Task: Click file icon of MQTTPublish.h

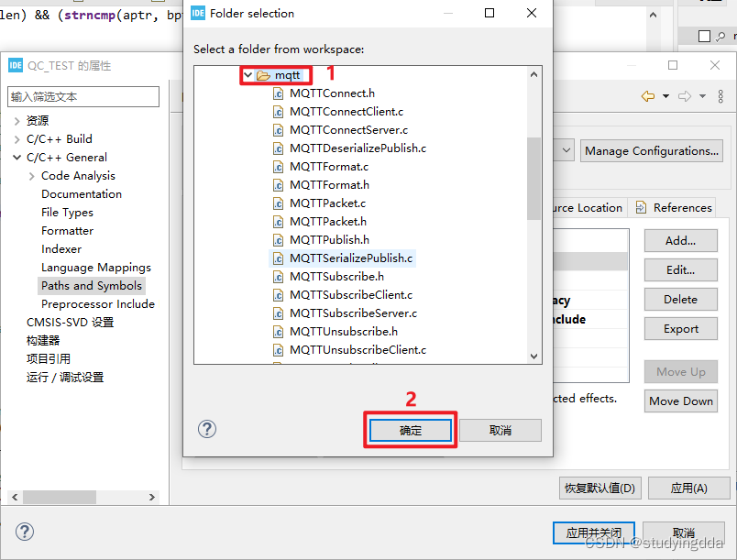Action: click(x=279, y=240)
